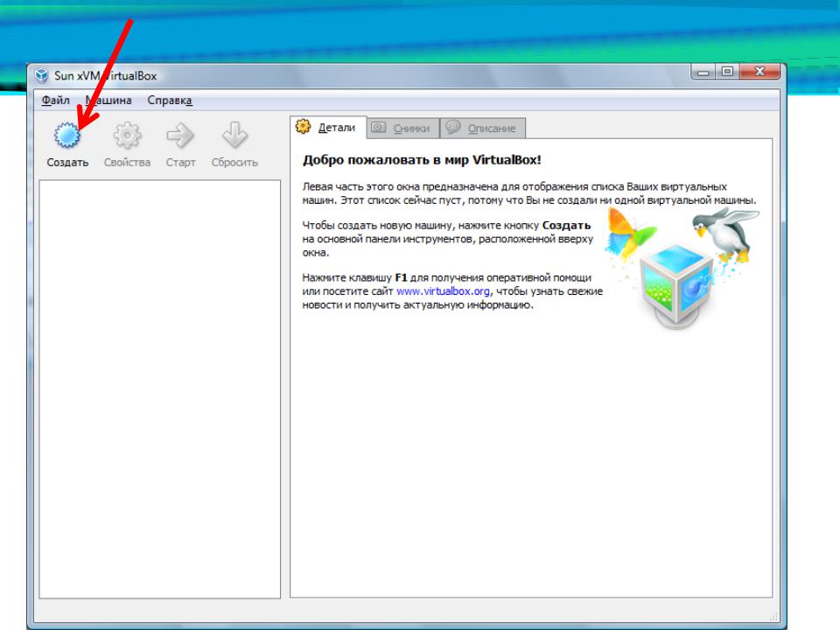Click the Сбросить down-arrow toolbar icon
This screenshot has height=630, width=840.
pos(234,135)
